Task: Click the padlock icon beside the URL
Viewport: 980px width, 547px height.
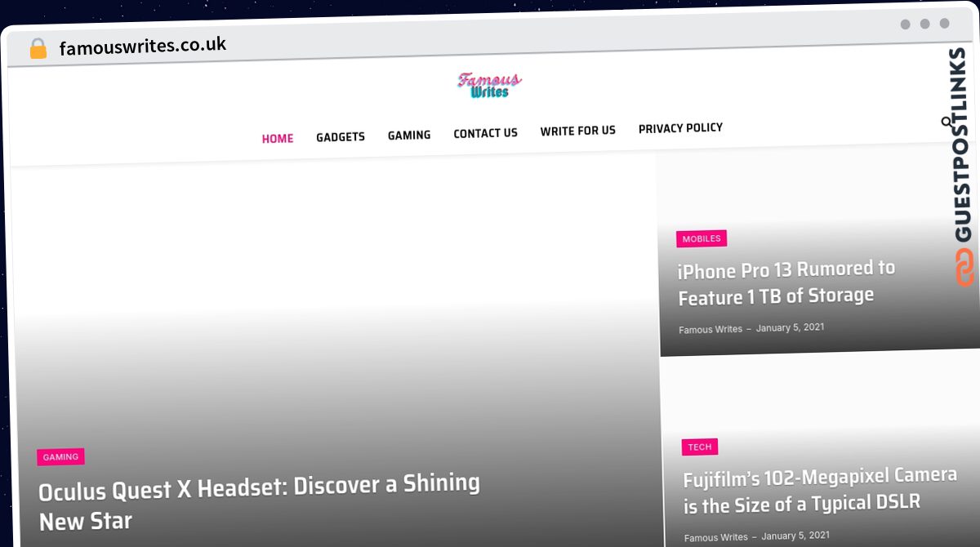Action: 38,49
